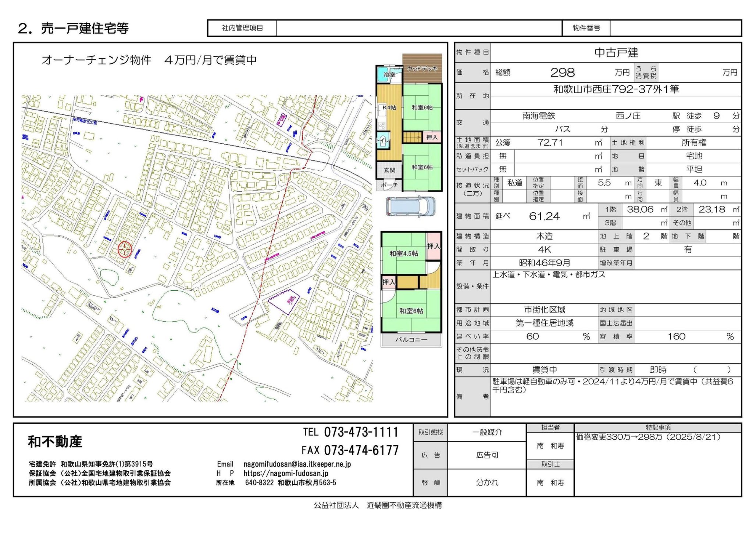Click the empty 社内管理項目 field
The height and width of the screenshot is (535, 756).
[x=418, y=28]
